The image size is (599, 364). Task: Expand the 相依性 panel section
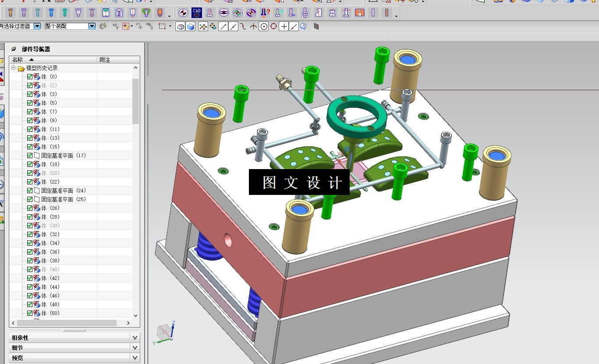pyautogui.click(x=135, y=338)
